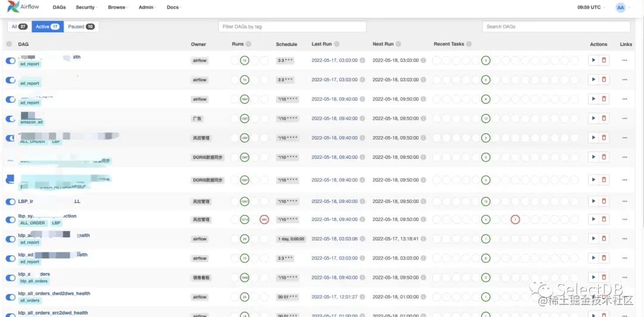The image size is (644, 317).
Task: Open links ellipsis for the amazon_ad tagged DAG
Action: point(625,118)
